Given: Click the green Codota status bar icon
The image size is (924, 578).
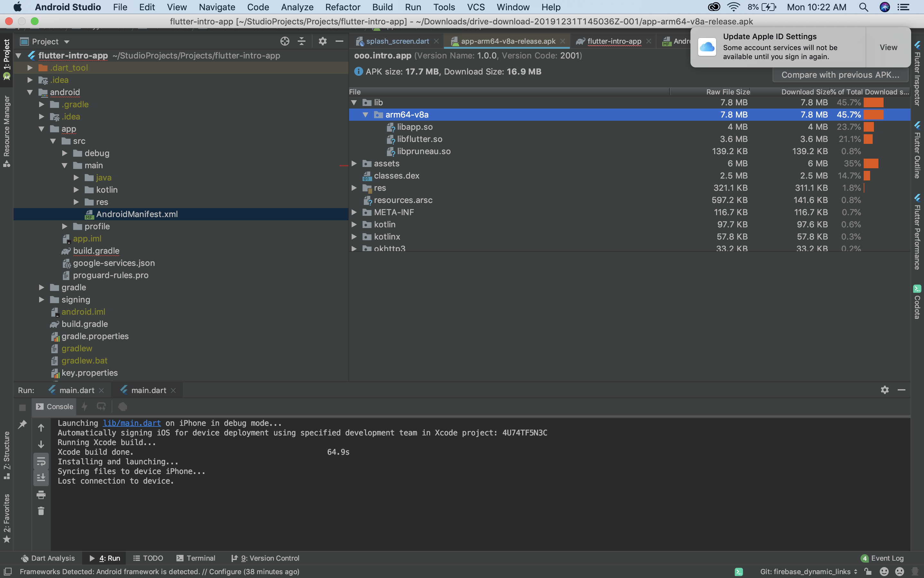Looking at the screenshot, I should point(739,572).
